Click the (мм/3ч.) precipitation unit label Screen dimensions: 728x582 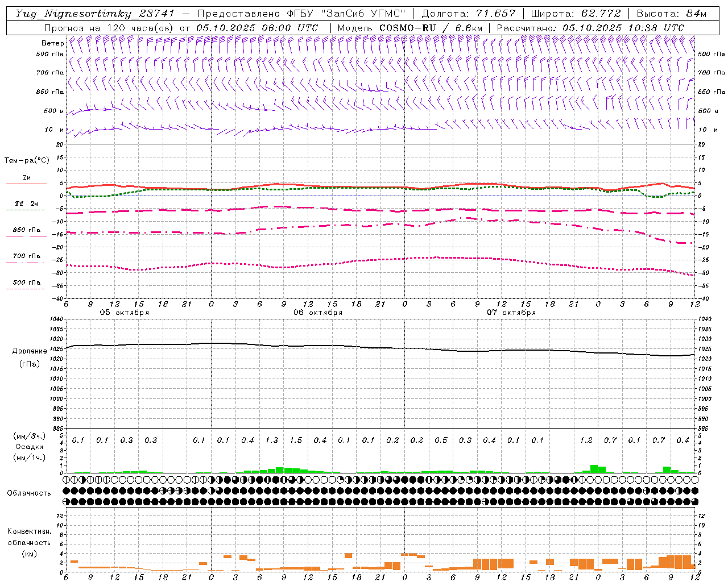coord(29,436)
